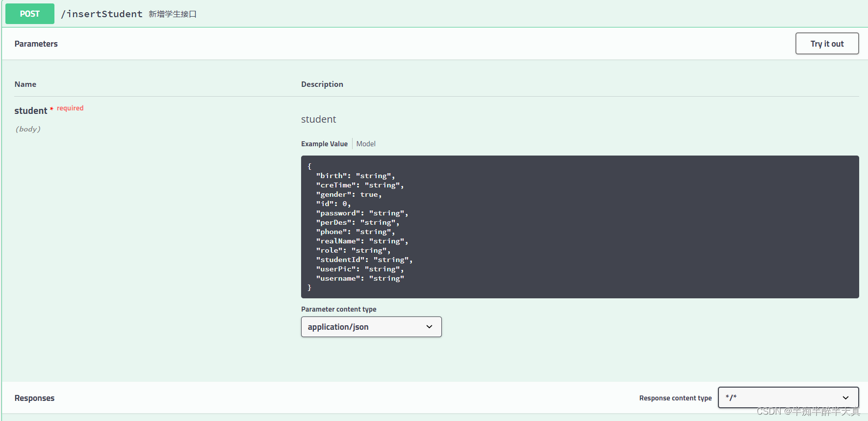
Task: Click the "username": "string" line
Action: click(360, 278)
